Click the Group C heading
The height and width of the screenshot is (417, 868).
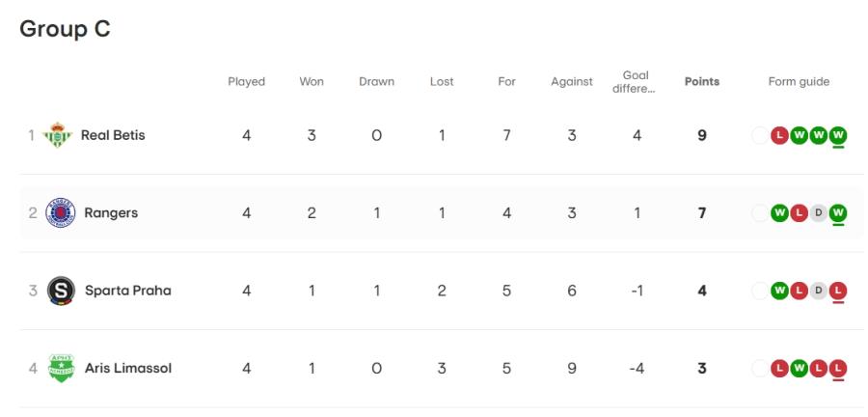coord(66,29)
